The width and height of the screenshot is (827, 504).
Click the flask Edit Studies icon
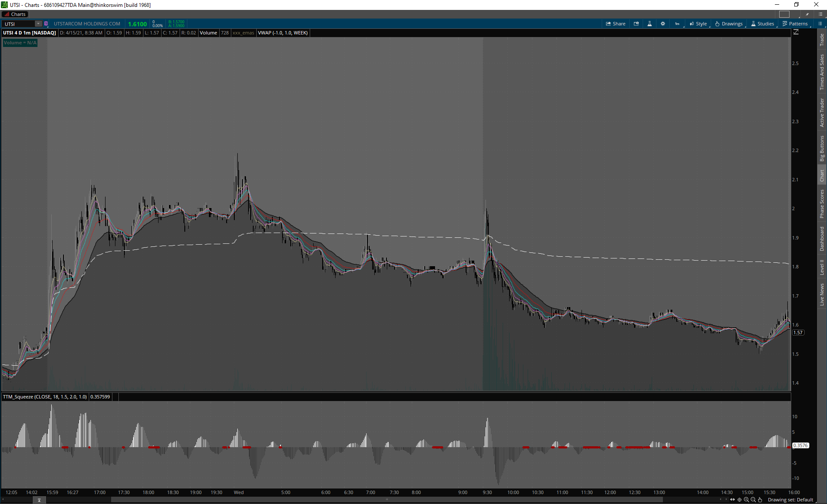(x=650, y=24)
